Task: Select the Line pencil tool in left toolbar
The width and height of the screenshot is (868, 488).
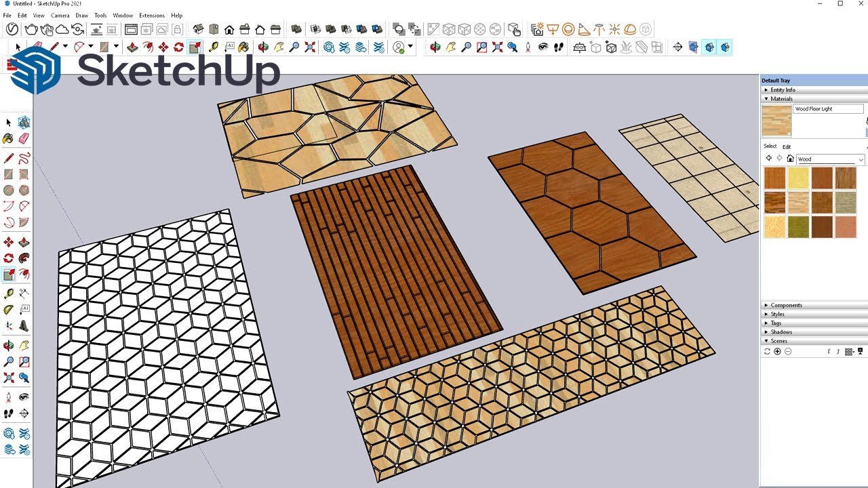Action: coord(9,158)
